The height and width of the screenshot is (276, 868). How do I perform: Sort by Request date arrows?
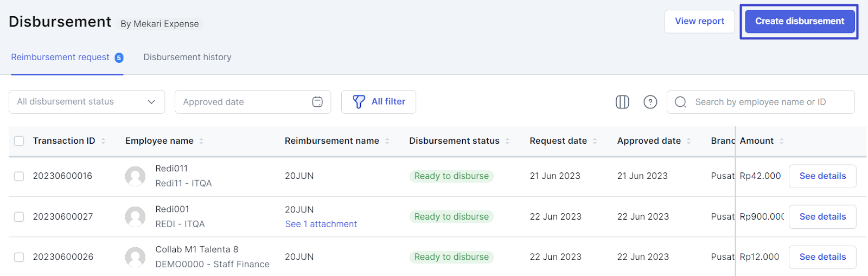coord(595,141)
